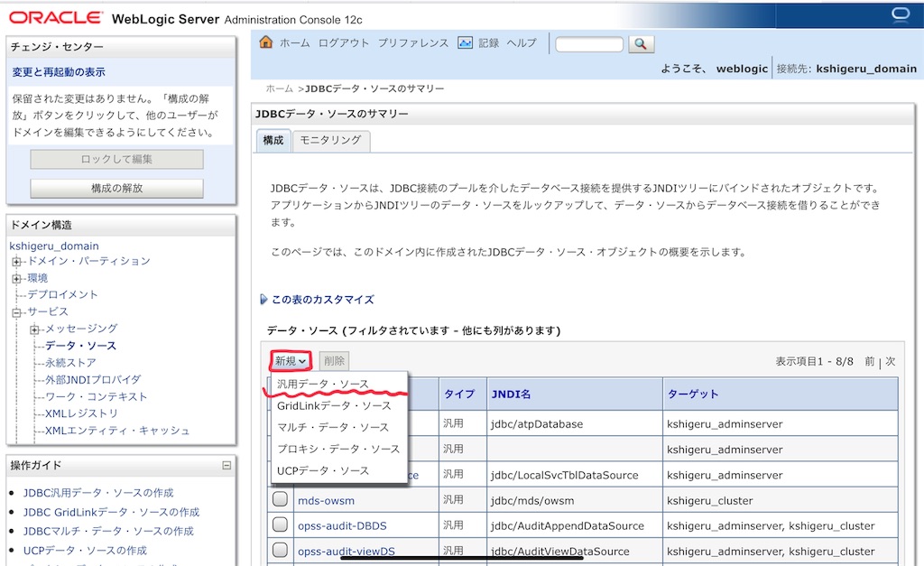Check the mds-owsm row checkbox
Screen dimensions: 924x566
tap(280, 499)
